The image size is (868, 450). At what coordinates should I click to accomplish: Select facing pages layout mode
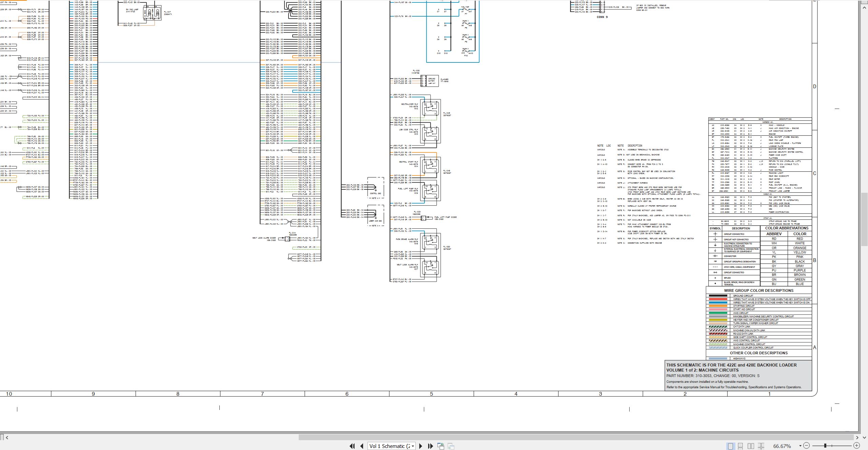pos(751,446)
